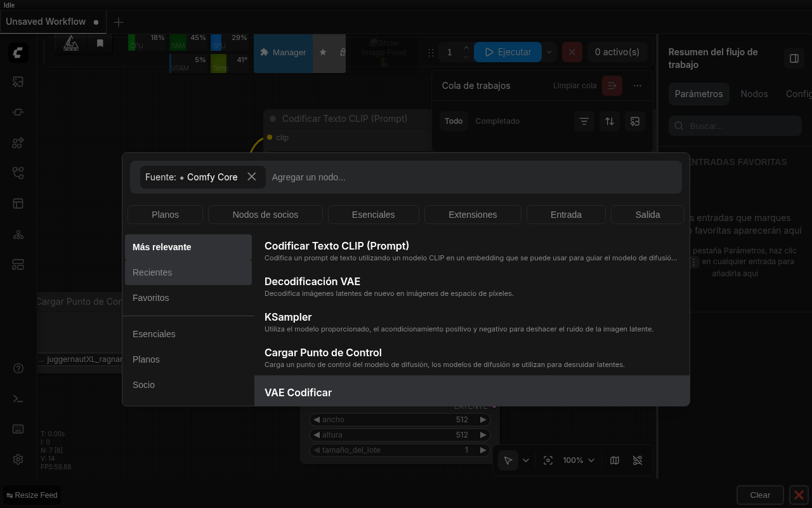Open the workflows sidebar icon
Viewport: 812px width, 508px height.
(18, 173)
